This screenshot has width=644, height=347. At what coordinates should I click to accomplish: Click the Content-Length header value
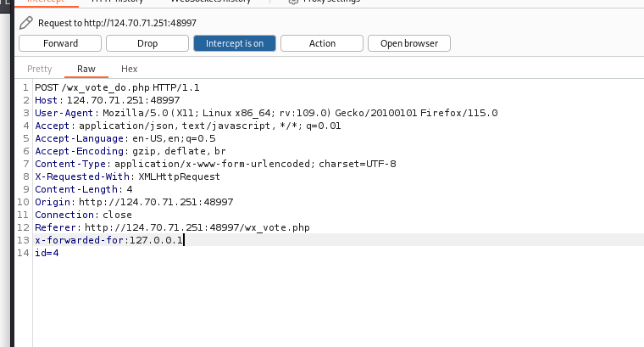click(x=130, y=189)
